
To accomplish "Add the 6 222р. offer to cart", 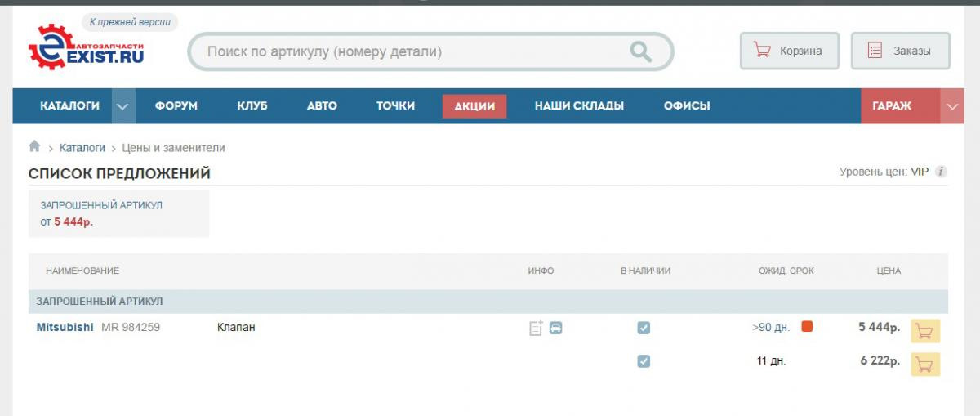I will pyautogui.click(x=925, y=364).
